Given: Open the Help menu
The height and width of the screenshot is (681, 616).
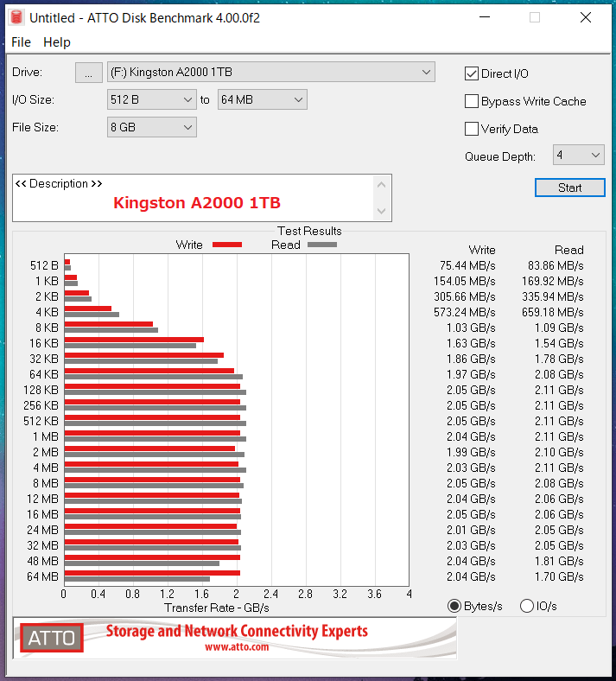Looking at the screenshot, I should click(x=57, y=42).
